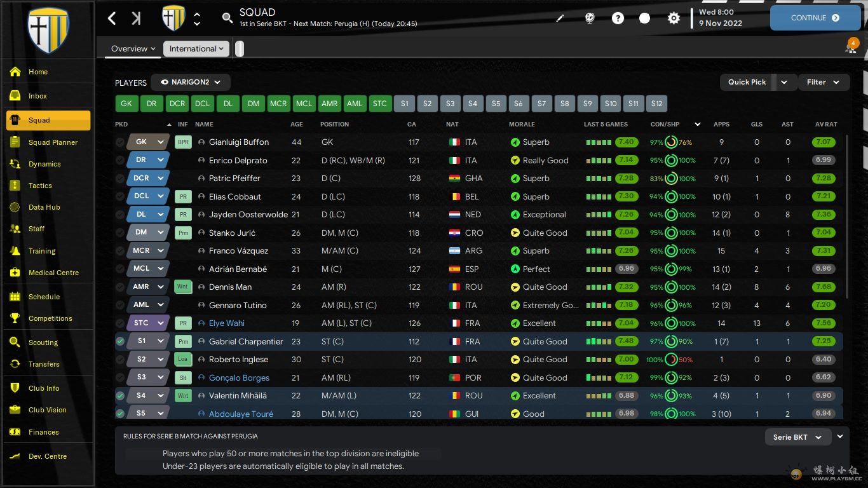This screenshot has width=868, height=488.
Task: Open the Overview tab menu
Action: click(133, 49)
